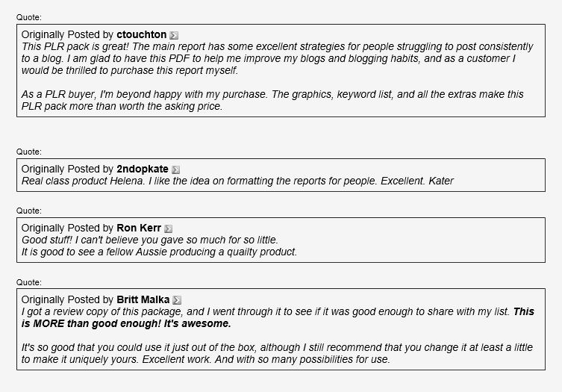Viewport: 562px width, 392px height.
Task: Click the 'fellow Aussie producing a quailty product' line
Action: [159, 252]
